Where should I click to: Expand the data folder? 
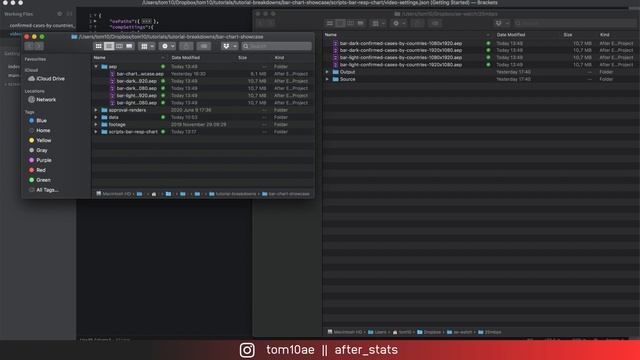(96, 117)
